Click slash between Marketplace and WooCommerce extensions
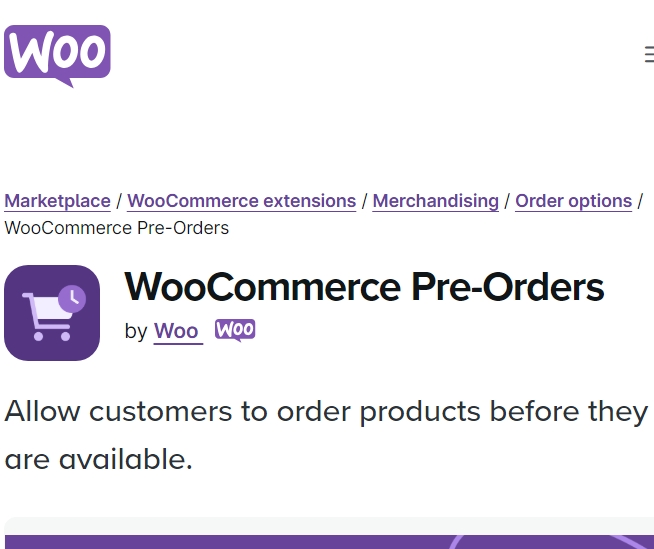 119,201
